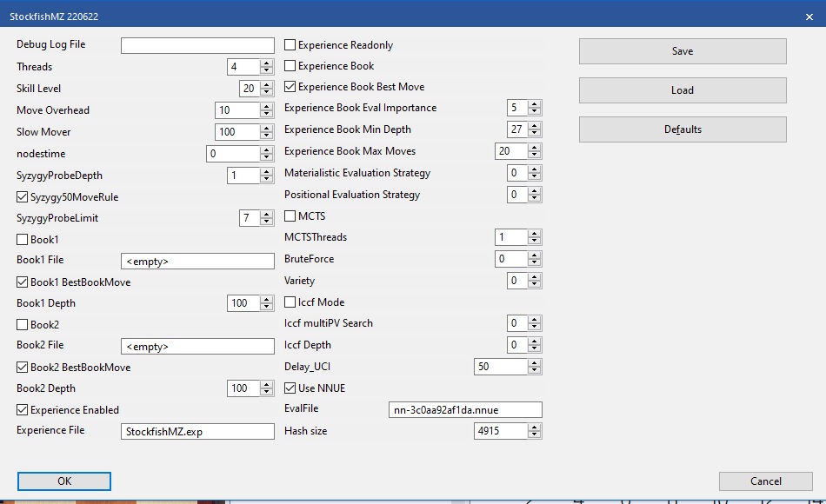This screenshot has width=826, height=504.
Task: Click the nodestime number field
Action: click(233, 153)
